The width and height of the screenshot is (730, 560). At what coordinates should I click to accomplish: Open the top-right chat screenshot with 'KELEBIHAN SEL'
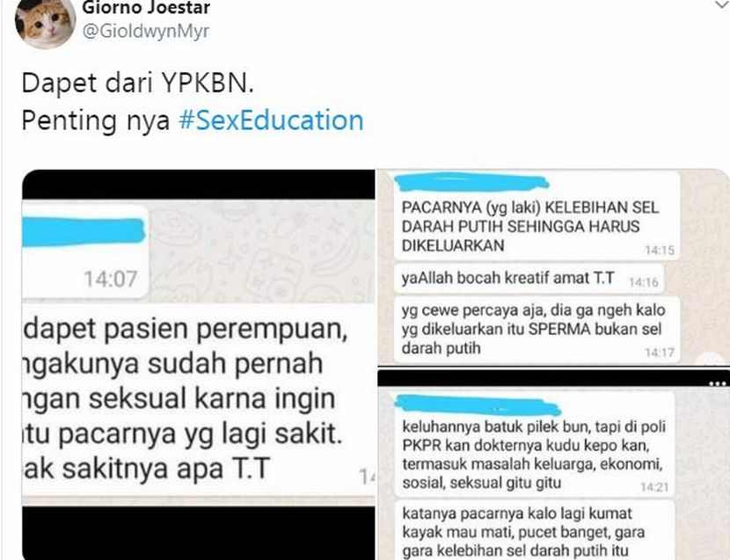[553, 268]
